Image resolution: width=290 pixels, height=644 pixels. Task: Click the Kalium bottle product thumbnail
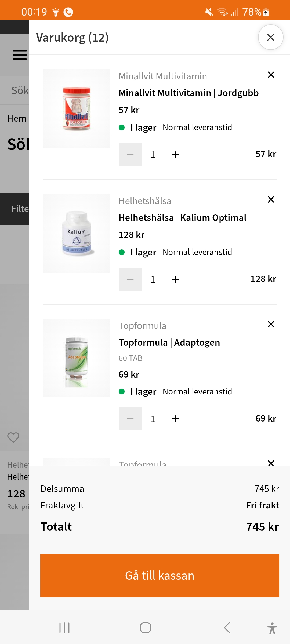[77, 233]
